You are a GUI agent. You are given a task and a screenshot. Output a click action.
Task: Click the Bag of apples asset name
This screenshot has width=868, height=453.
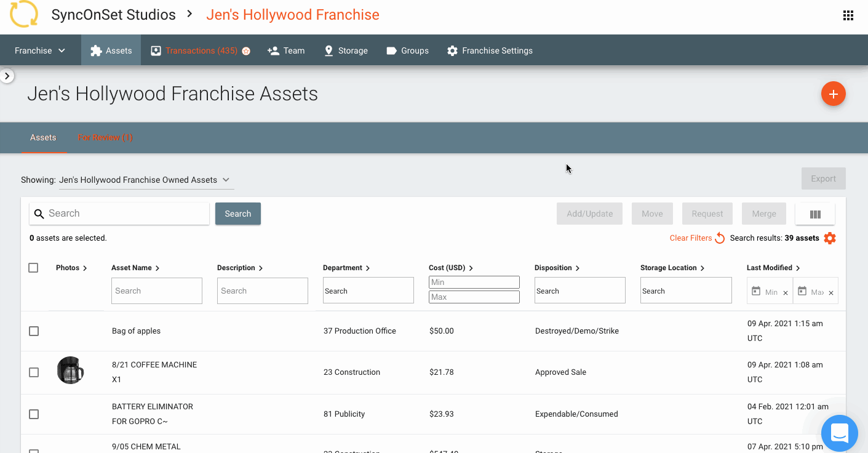(x=136, y=331)
